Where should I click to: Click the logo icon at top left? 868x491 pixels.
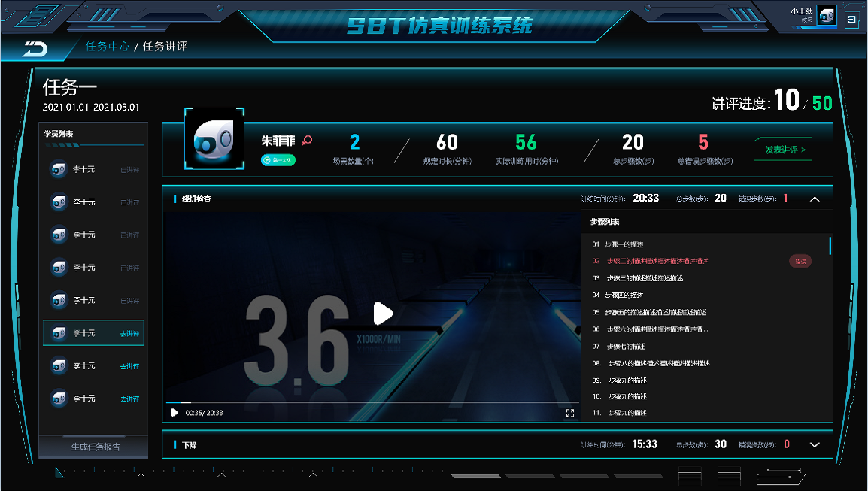35,49
